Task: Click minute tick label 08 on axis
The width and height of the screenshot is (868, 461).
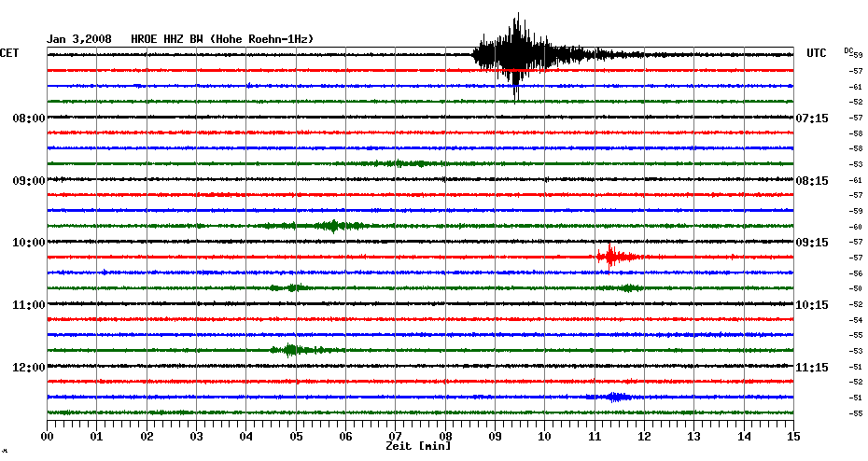Action: point(445,437)
